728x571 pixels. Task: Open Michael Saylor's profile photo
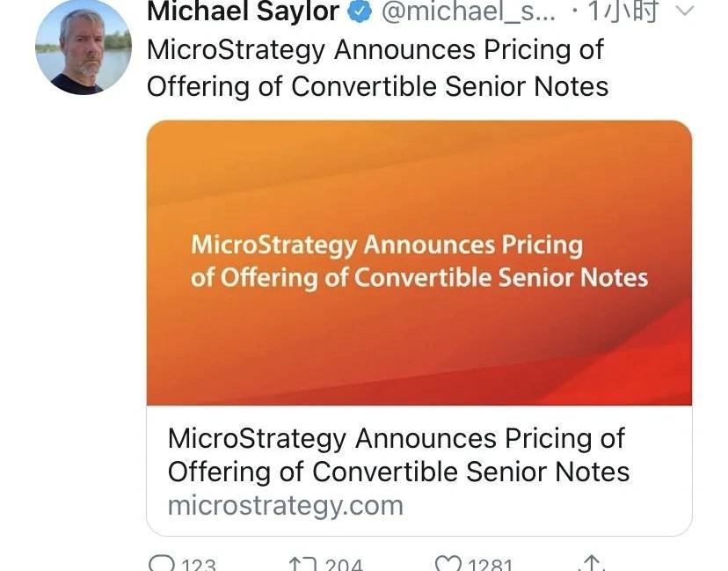click(x=83, y=48)
